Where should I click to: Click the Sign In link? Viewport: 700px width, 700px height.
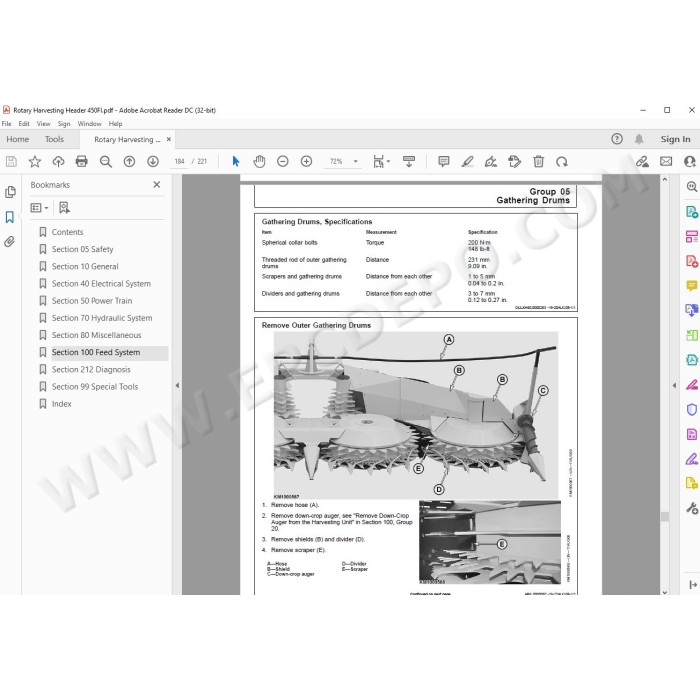pos(675,139)
